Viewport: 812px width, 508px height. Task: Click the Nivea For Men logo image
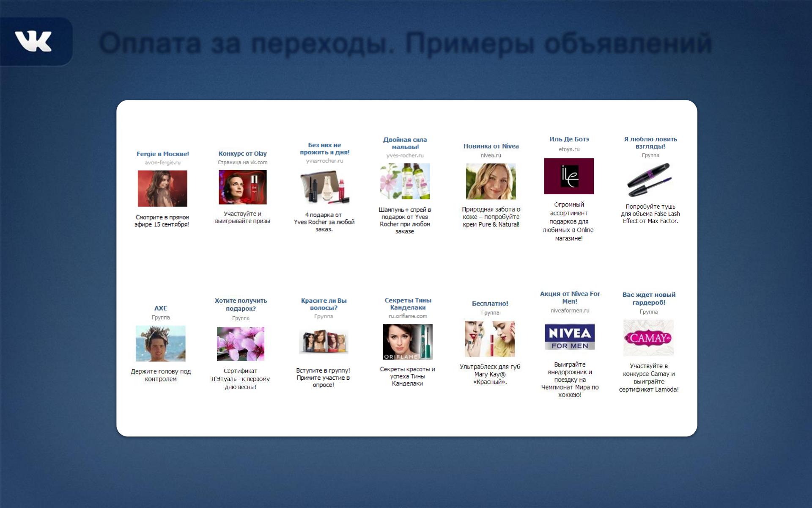coord(570,337)
